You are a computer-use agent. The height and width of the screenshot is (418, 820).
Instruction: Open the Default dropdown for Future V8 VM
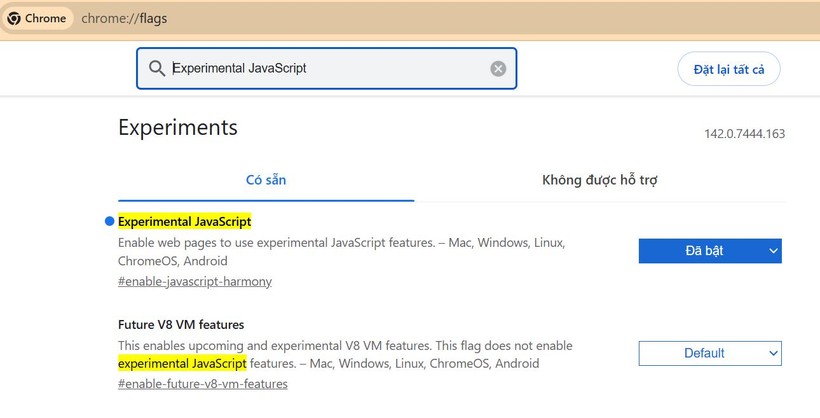click(709, 353)
